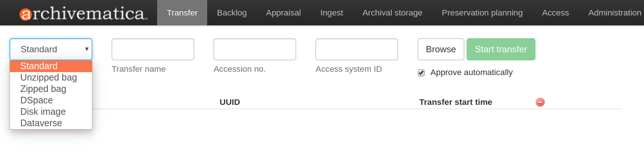Switch to the Backlog tab

pos(232,13)
